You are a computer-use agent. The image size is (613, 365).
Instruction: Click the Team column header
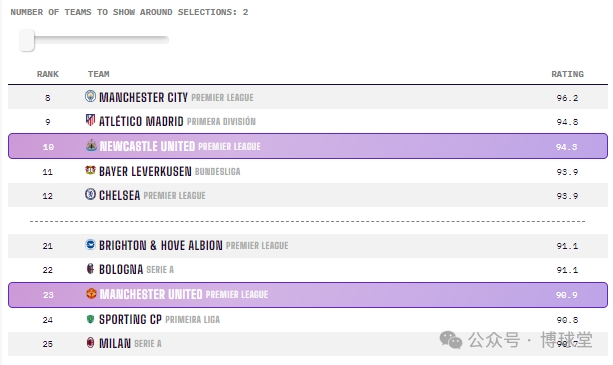99,74
